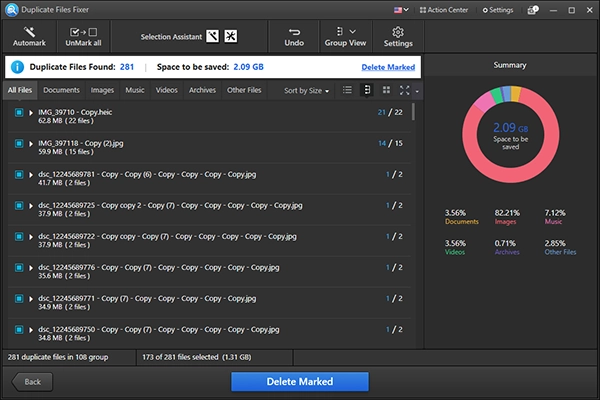Click UnMark all toolbar icon
This screenshot has height=400, width=600.
tap(83, 32)
